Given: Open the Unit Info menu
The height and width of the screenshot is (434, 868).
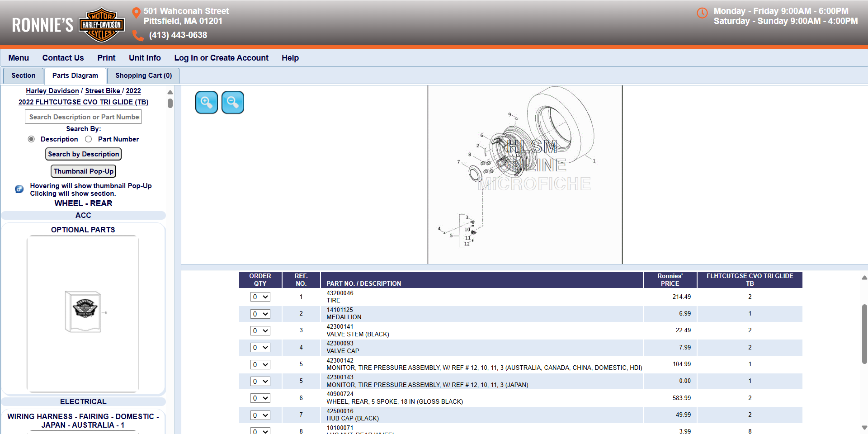Looking at the screenshot, I should [145, 58].
